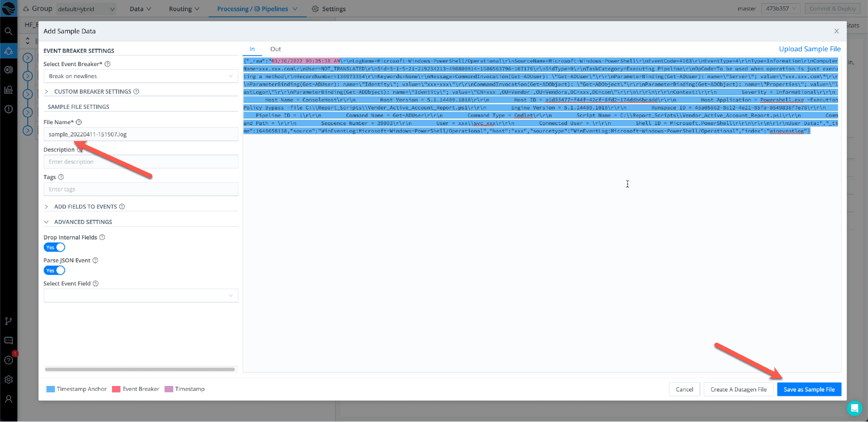The image size is (868, 422).
Task: Click the gear settings icon in left sidebar
Action: point(8,379)
